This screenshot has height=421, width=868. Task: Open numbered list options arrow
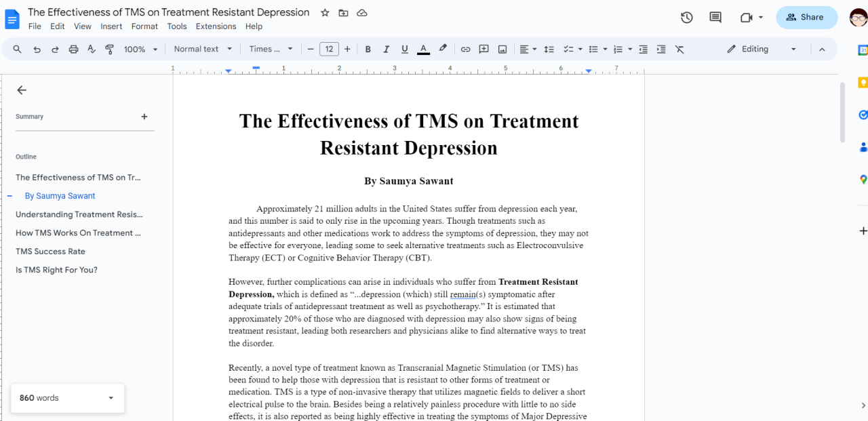(x=630, y=49)
